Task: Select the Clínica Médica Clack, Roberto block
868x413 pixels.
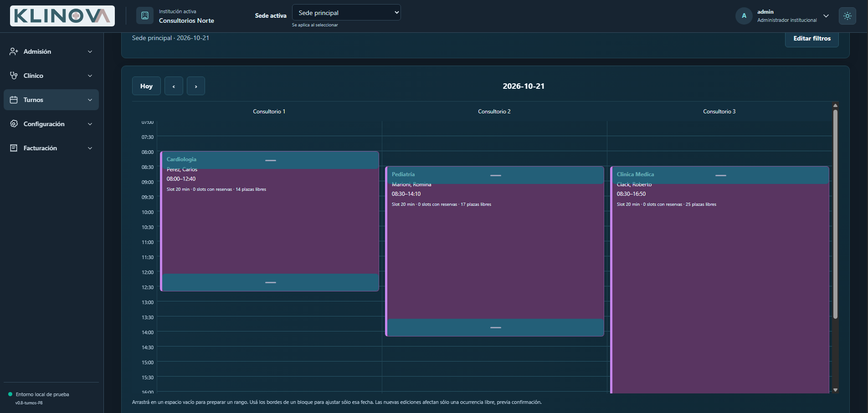Action: (720, 280)
